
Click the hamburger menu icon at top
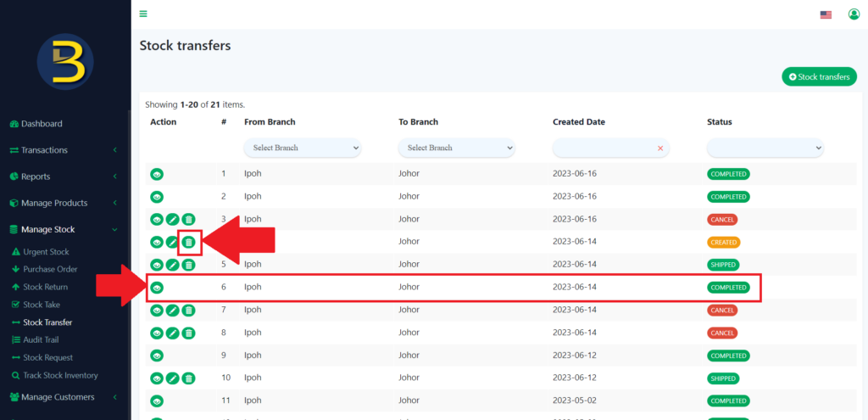point(143,14)
